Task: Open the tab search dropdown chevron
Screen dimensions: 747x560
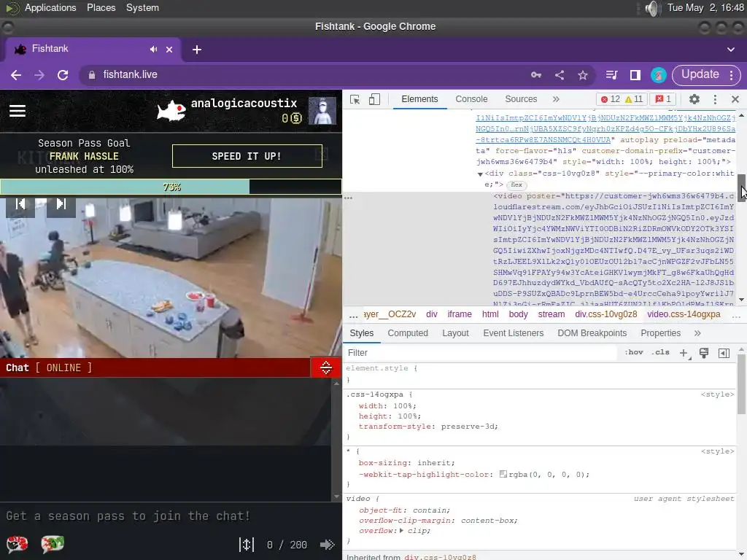Action: (731, 50)
